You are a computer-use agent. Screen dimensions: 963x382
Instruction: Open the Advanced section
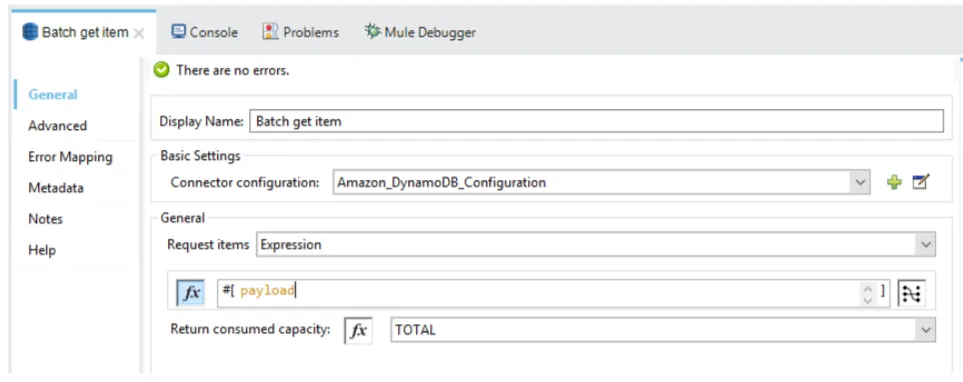58,125
